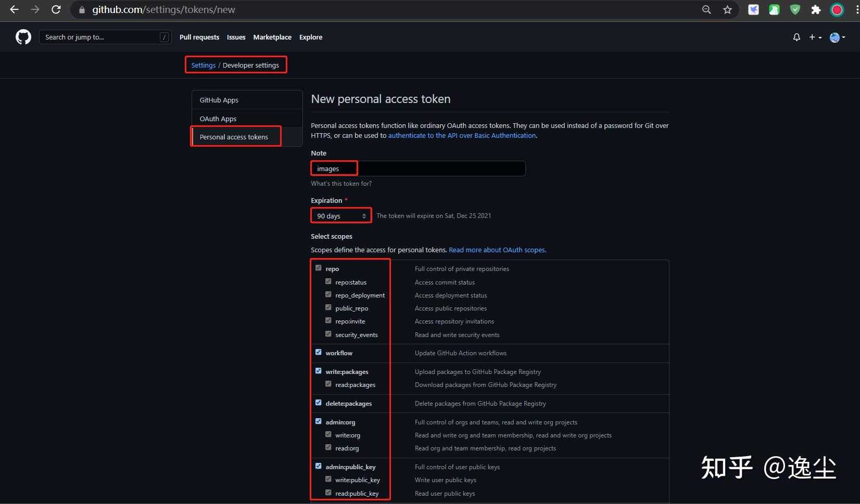This screenshot has width=860, height=504.
Task: Uncheck the workflow scope
Action: point(319,352)
